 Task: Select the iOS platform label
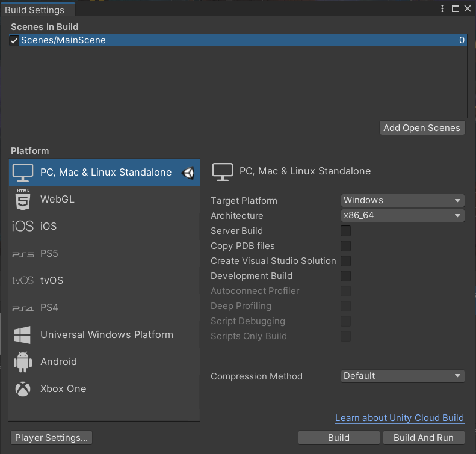coord(49,226)
